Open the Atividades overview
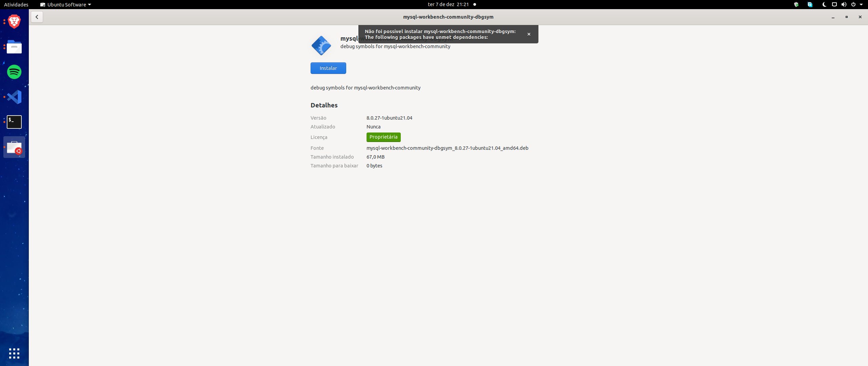Screen dimensions: 868x366 point(16,4)
